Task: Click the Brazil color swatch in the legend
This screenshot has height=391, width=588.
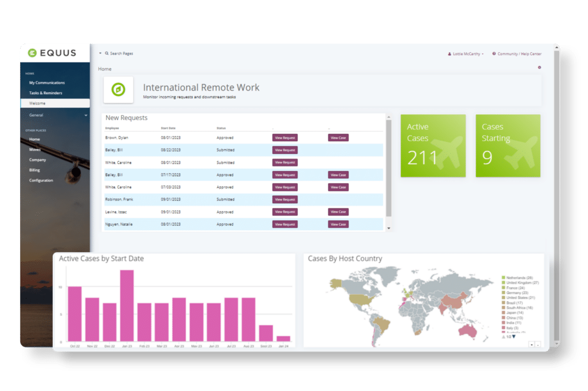Action: point(503,303)
